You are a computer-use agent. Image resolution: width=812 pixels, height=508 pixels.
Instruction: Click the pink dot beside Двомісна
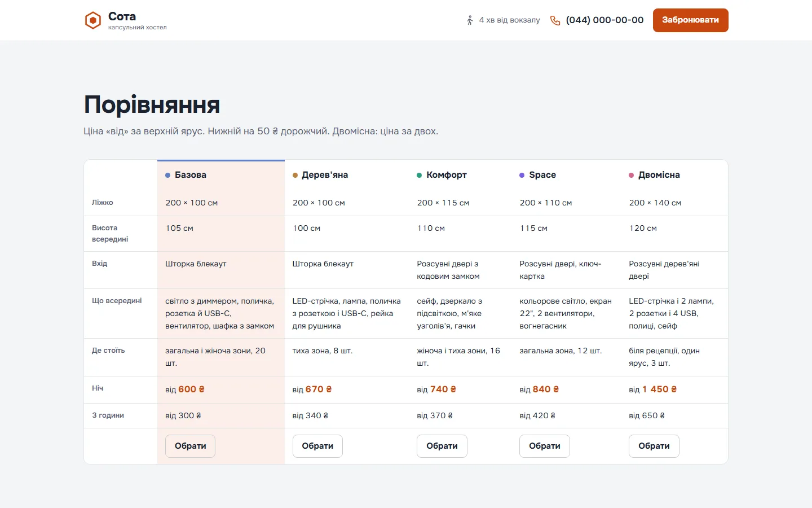[632, 175]
